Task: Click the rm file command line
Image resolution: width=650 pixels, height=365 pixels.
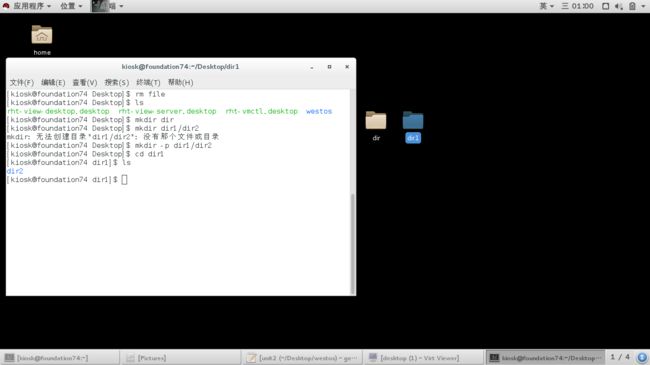Action: [x=86, y=94]
